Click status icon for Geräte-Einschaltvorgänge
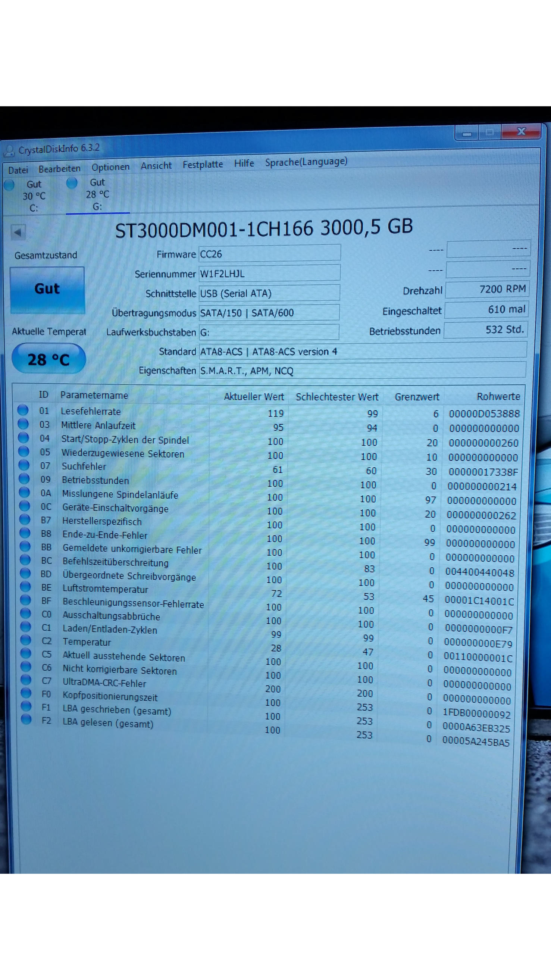The width and height of the screenshot is (551, 980). tap(24, 506)
